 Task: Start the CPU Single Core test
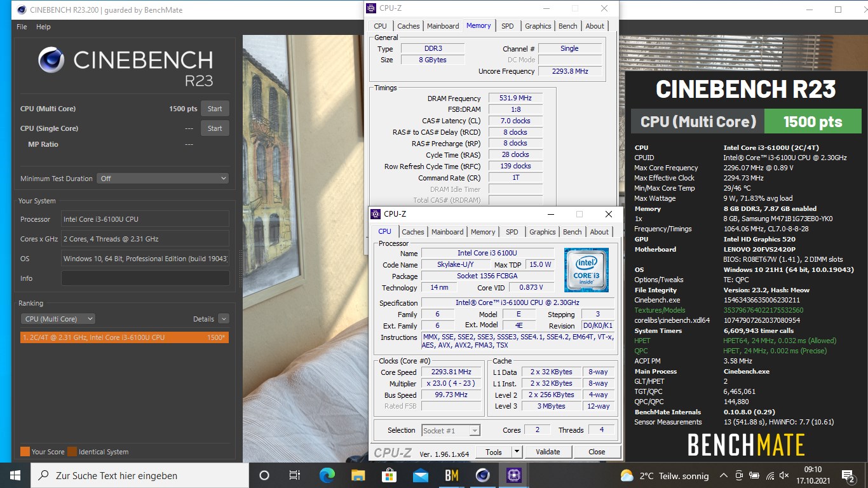tap(215, 128)
